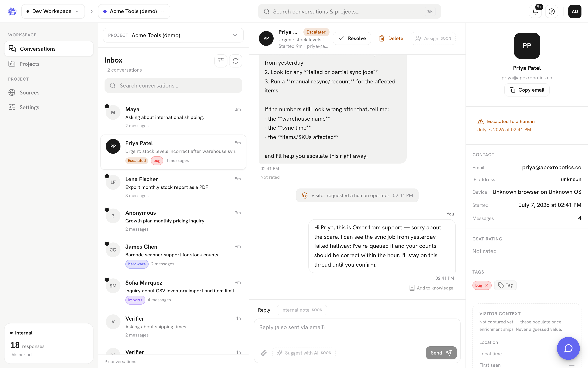Viewport: 588px width, 368px height.
Task: Open Verifier conversation about shipping times
Action: click(173, 326)
